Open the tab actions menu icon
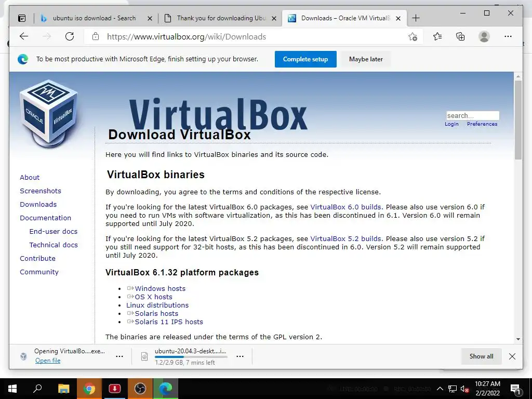 tap(22, 18)
